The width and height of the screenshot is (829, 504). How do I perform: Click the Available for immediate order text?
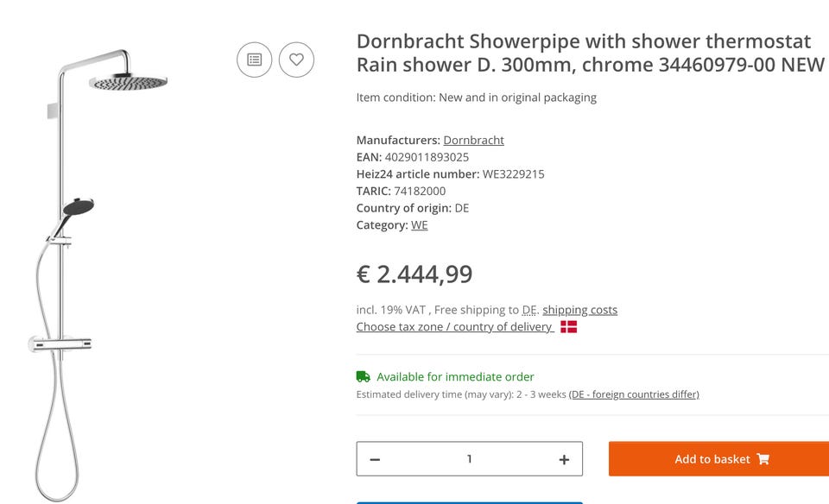point(455,377)
